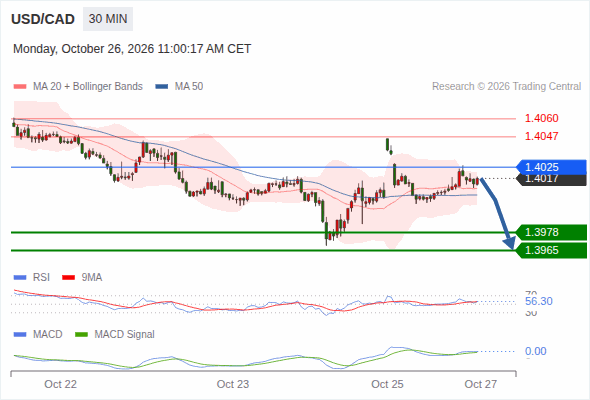The width and height of the screenshot is (590, 400).
Task: Click the 1.4060 resistance price label
Action: pyautogui.click(x=541, y=118)
